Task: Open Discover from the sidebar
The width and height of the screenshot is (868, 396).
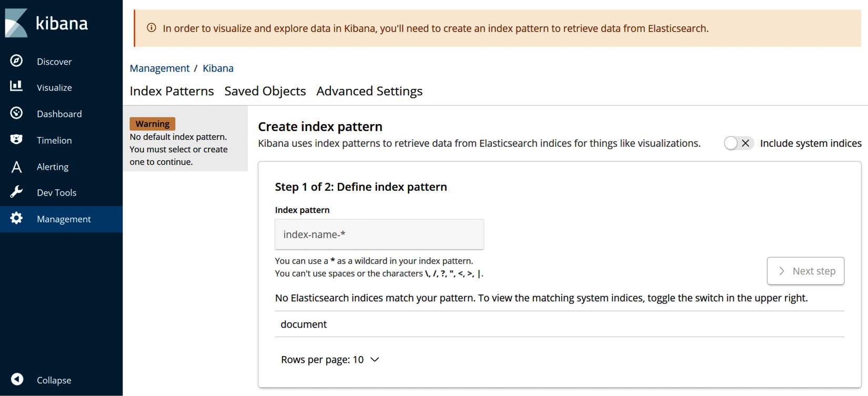Action: [x=54, y=62]
